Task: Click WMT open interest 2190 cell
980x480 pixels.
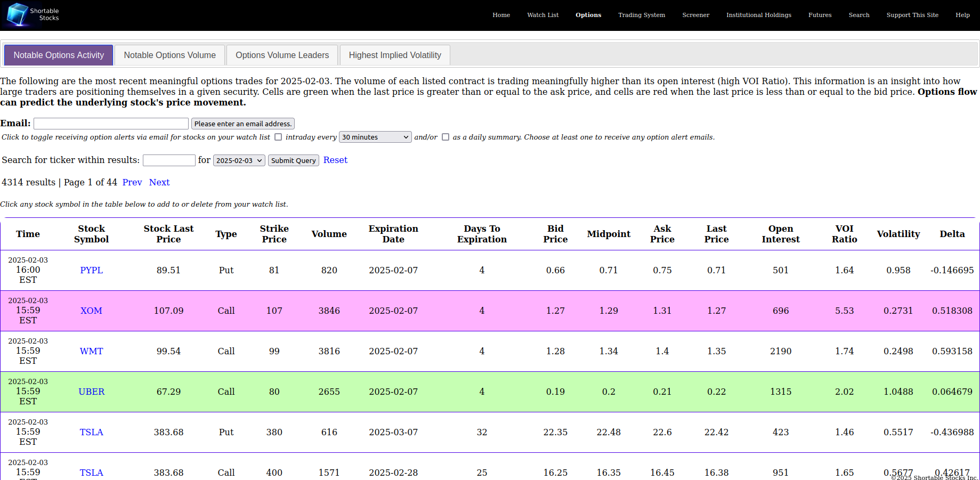Action: tap(780, 351)
